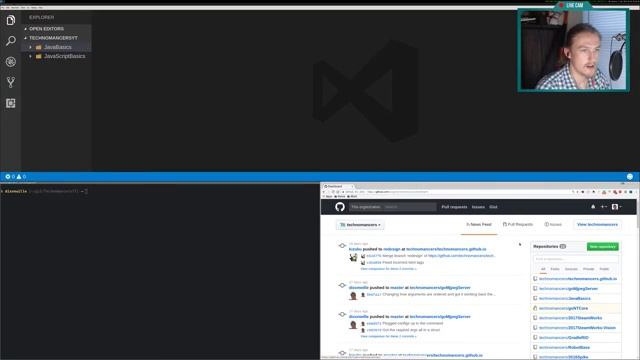Click the browser back arrow button
The image size is (640, 360).
point(324,192)
